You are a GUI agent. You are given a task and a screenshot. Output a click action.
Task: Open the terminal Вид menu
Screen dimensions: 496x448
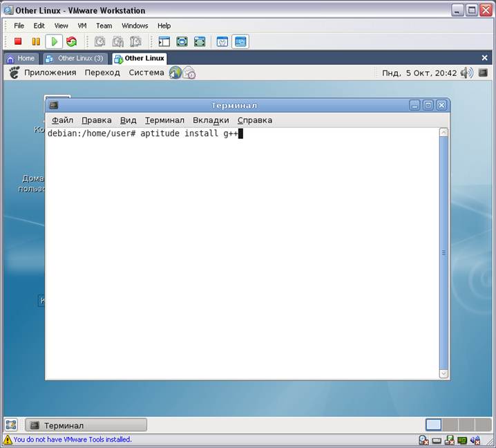128,120
